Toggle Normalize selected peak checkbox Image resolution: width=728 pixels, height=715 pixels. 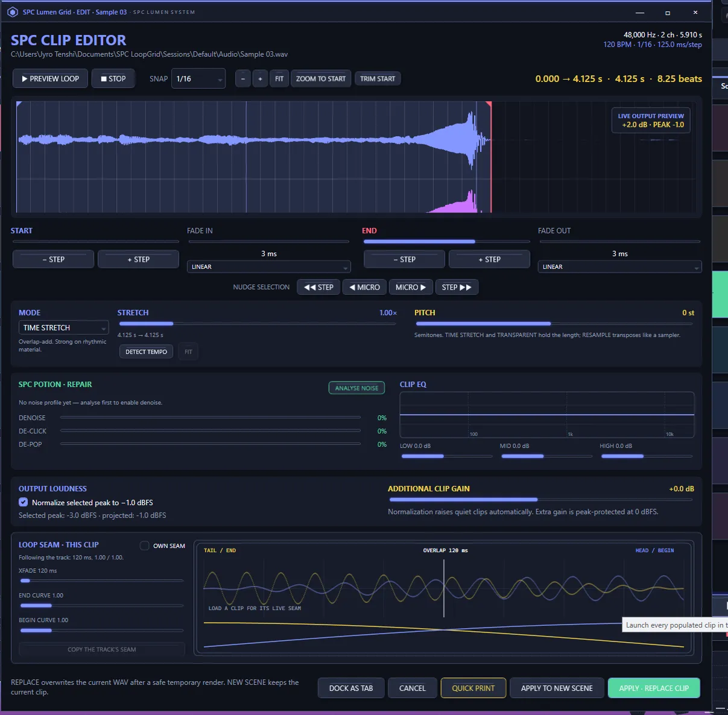23,502
